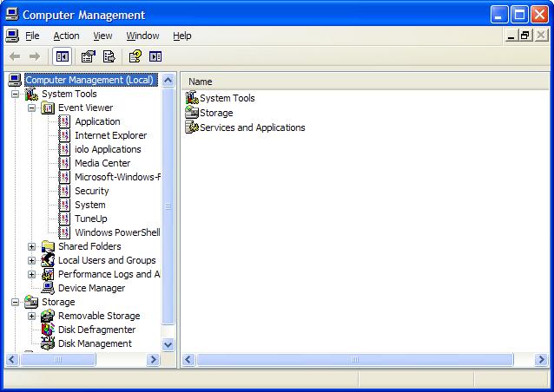This screenshot has width=554, height=392.
Task: Open the Window menu
Action: (142, 36)
